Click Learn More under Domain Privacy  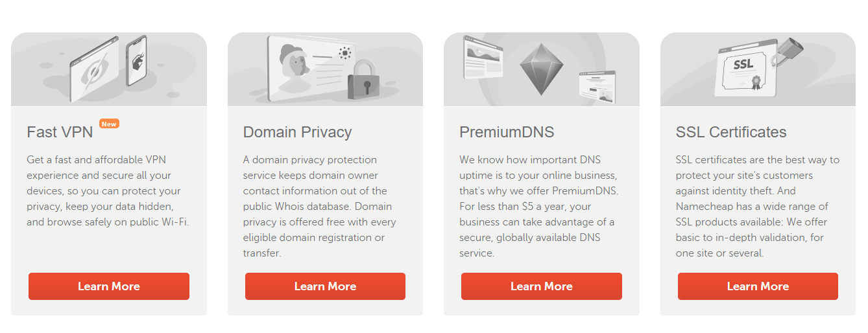pyautogui.click(x=325, y=286)
